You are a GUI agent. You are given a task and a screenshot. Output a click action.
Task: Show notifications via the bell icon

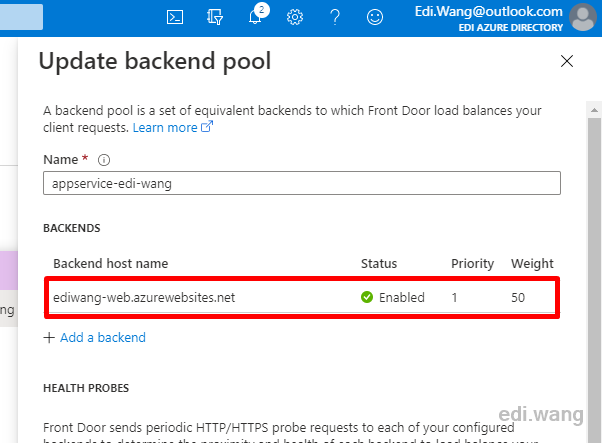(255, 17)
